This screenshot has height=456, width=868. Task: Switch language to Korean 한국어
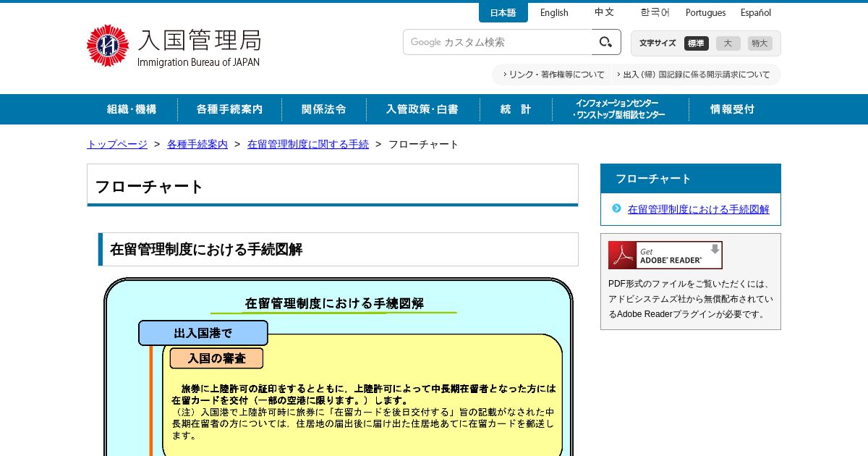coord(655,13)
